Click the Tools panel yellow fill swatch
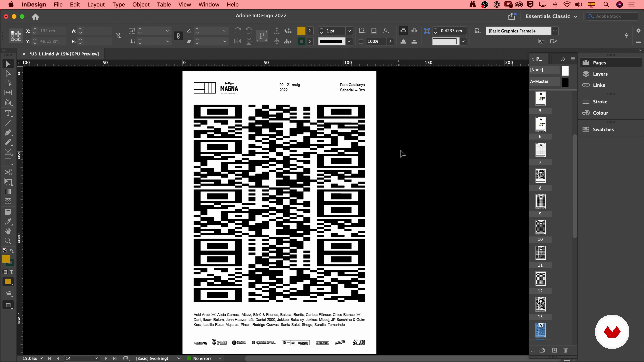This screenshot has width=644, height=362. click(x=6, y=259)
